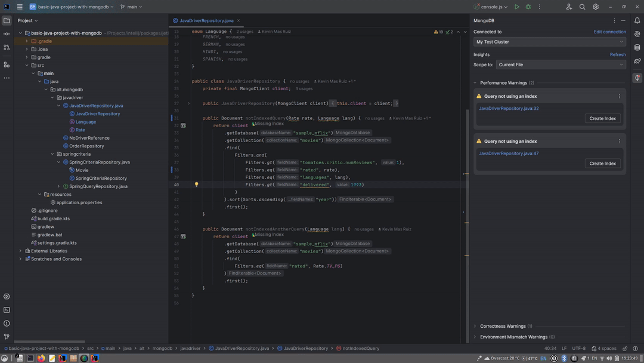Open more run actions menu
The image size is (644, 363).
click(x=540, y=7)
